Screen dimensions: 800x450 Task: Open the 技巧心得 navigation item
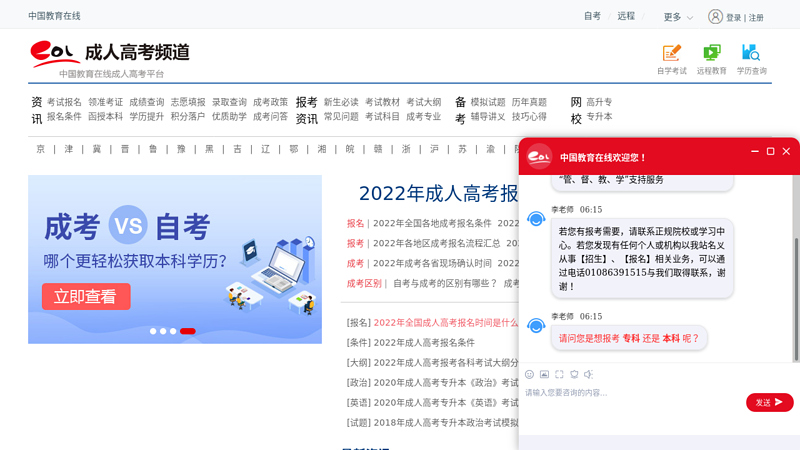pos(529,116)
